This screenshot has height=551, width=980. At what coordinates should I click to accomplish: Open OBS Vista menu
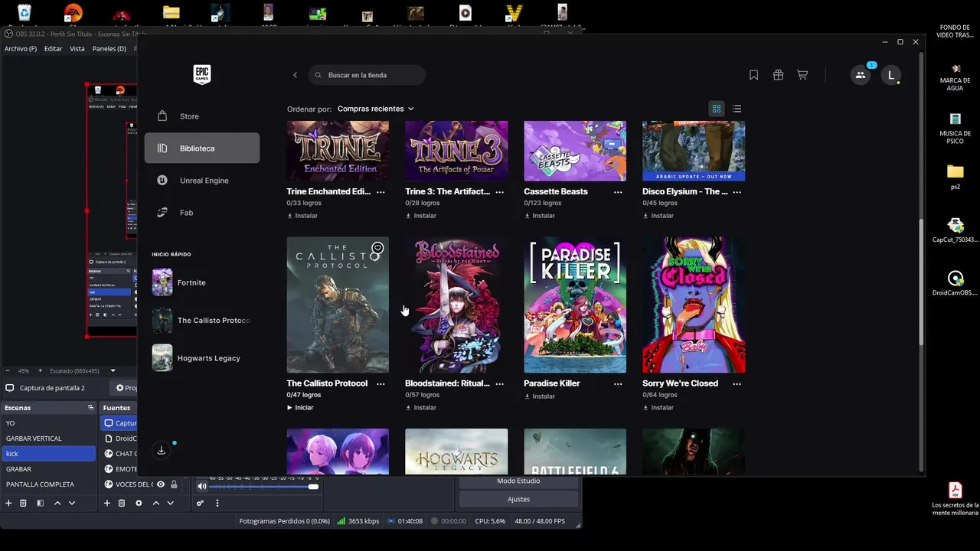pyautogui.click(x=77, y=49)
